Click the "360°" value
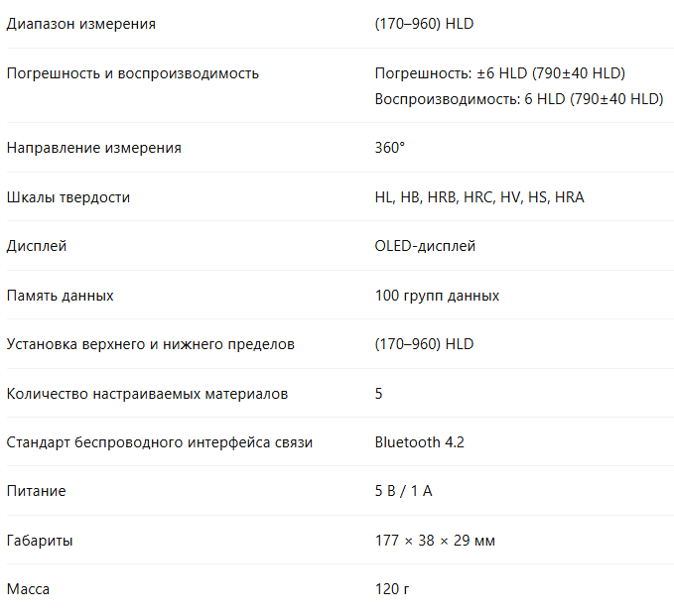 tap(390, 148)
